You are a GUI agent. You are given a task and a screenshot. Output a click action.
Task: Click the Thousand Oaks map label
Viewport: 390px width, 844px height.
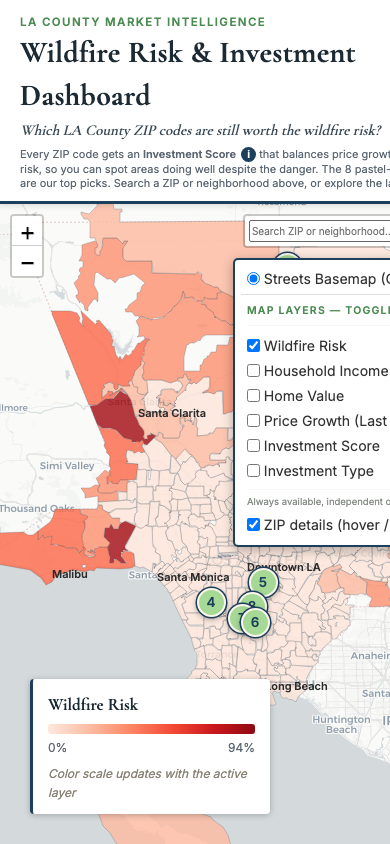point(37,508)
